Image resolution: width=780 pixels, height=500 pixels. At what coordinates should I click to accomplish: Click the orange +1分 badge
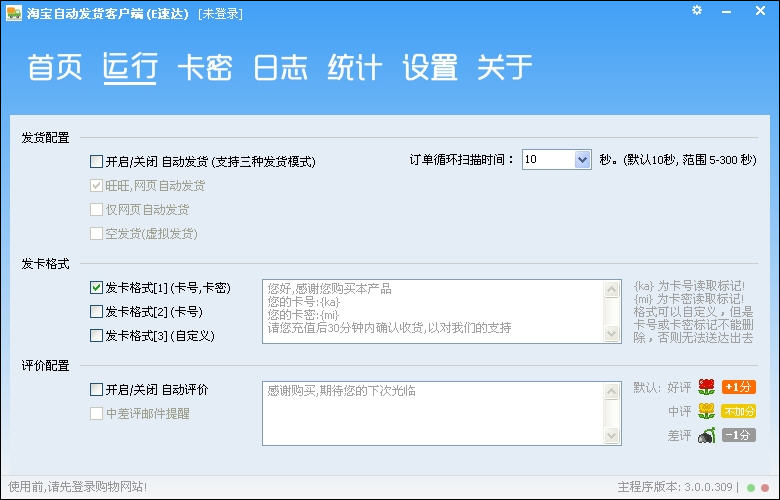739,387
